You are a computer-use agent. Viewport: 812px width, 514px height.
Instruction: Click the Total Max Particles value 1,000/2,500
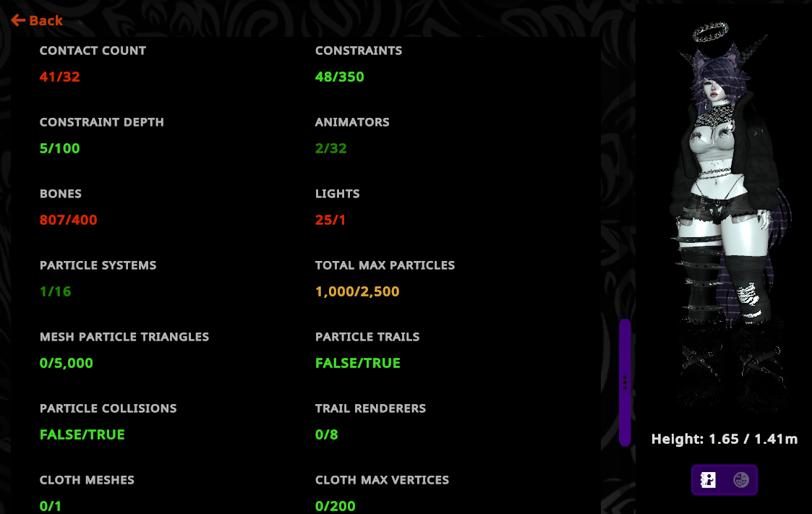357,291
